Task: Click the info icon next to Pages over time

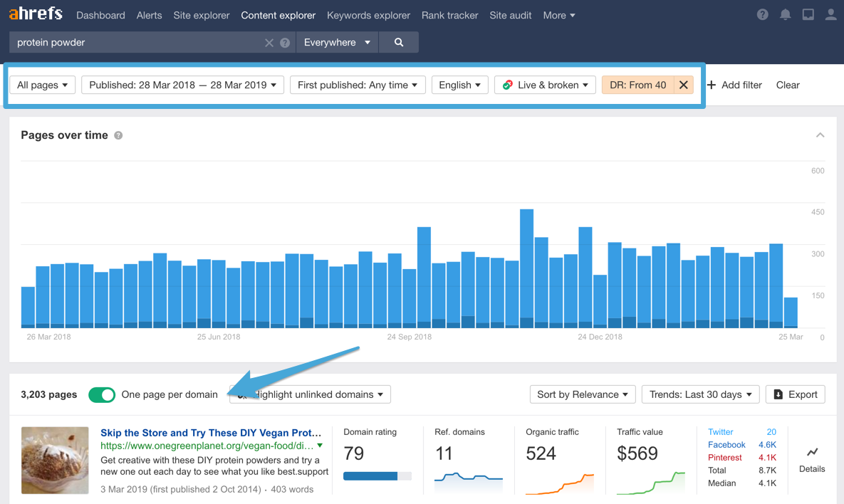Action: point(118,135)
